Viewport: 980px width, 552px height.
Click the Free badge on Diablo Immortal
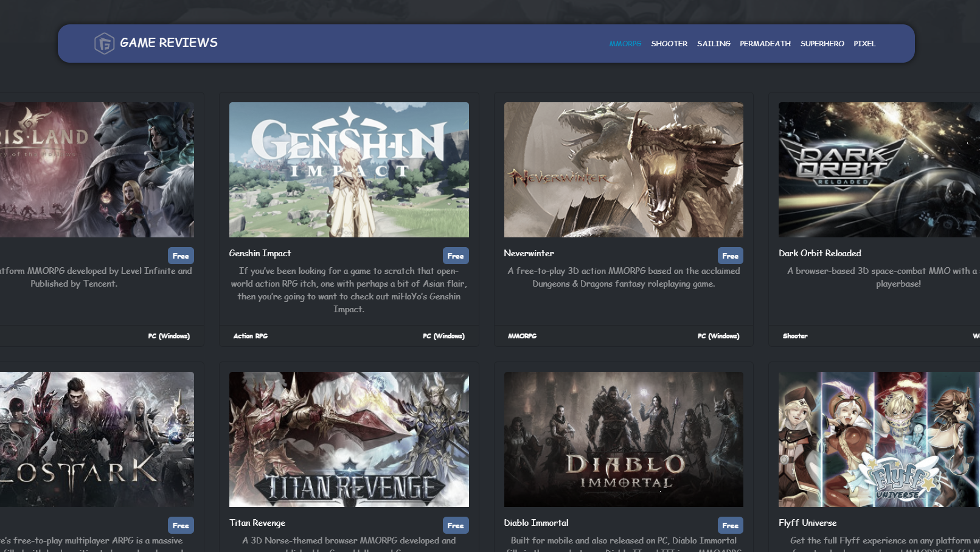[731, 525]
